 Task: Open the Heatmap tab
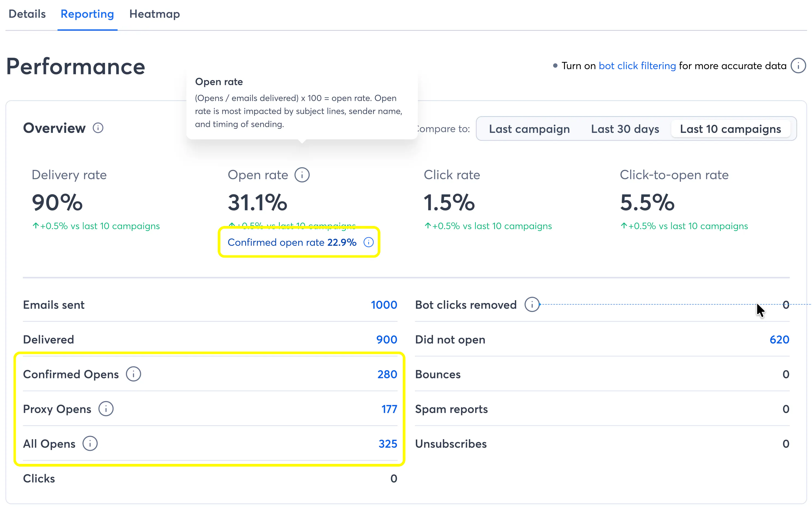[155, 14]
